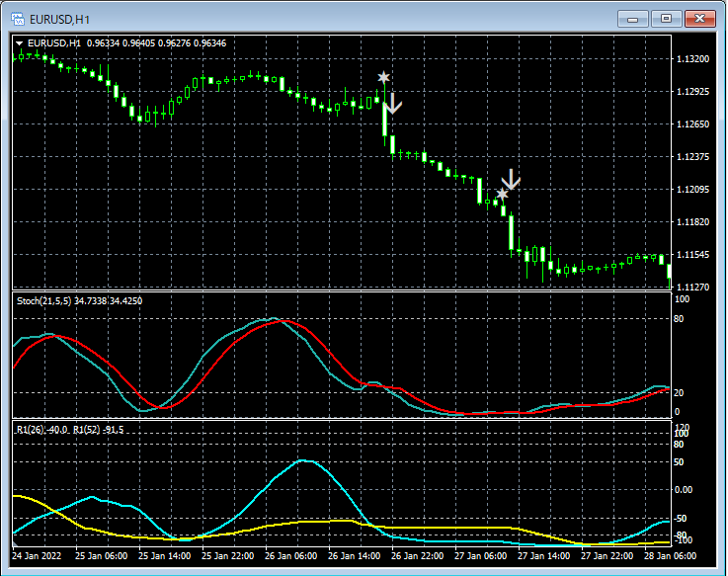Click the 24 Jan 2022 date label
This screenshot has height=576, width=728.
click(x=35, y=556)
